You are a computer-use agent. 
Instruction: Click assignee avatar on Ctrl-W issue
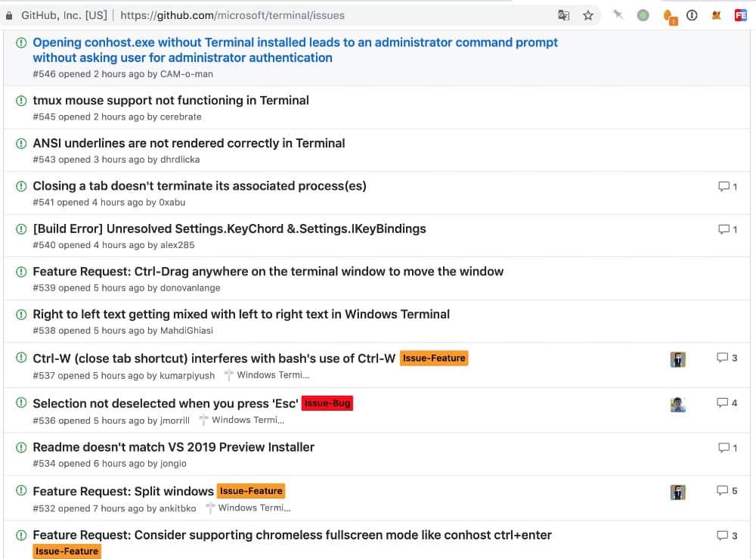coord(677,359)
